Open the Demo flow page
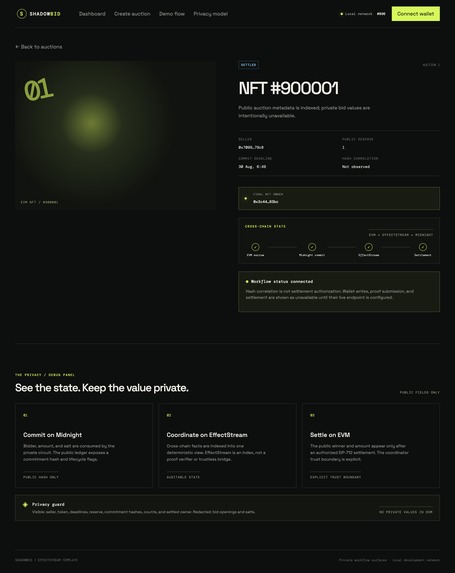This screenshot has width=455, height=573. 172,14
